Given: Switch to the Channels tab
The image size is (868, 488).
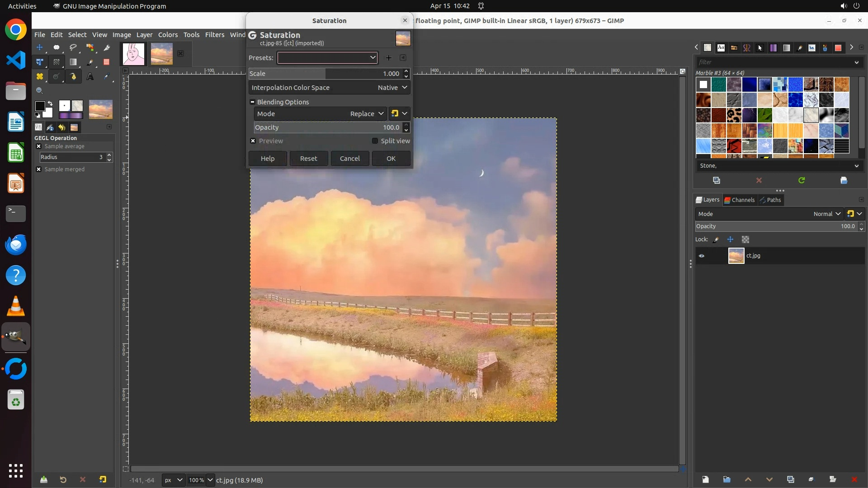Looking at the screenshot, I should coord(740,200).
